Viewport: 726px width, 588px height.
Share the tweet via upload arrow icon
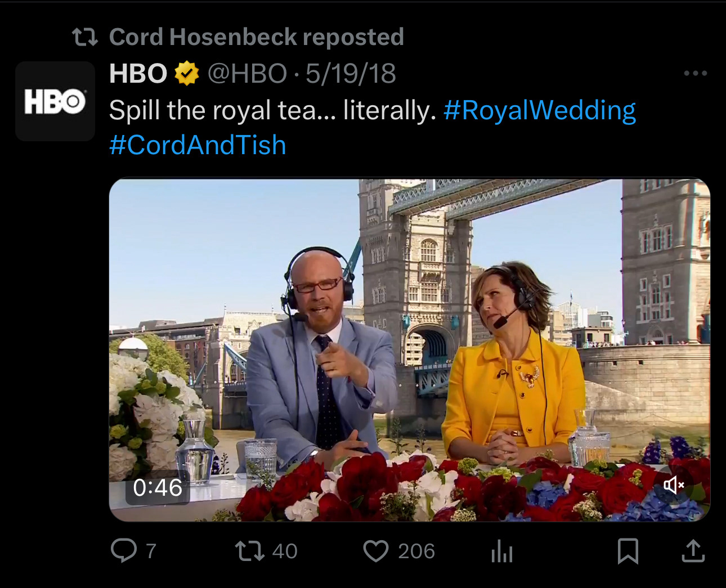point(693,551)
